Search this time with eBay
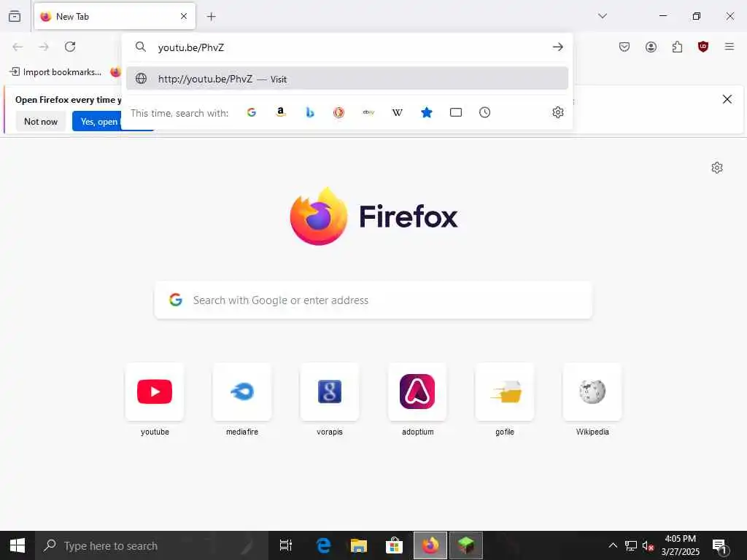 coord(368,112)
